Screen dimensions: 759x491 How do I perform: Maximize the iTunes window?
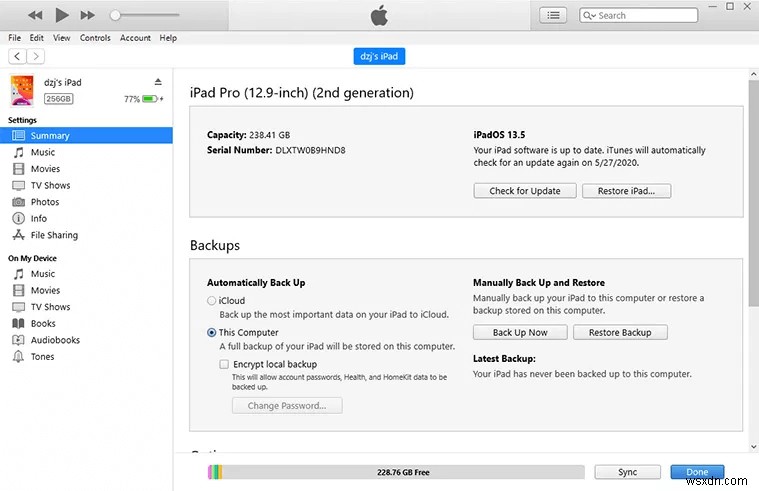pyautogui.click(x=730, y=6)
